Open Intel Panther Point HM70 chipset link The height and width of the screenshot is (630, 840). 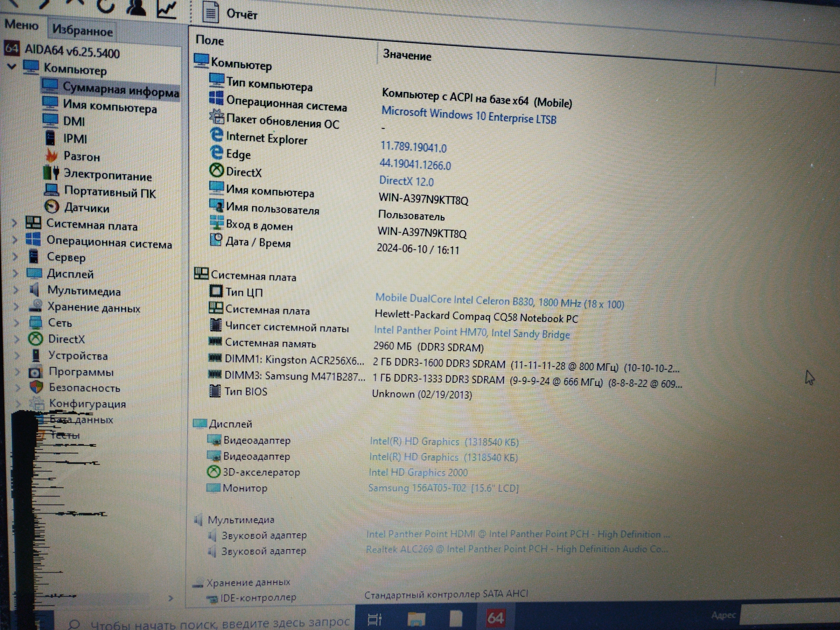point(472,332)
